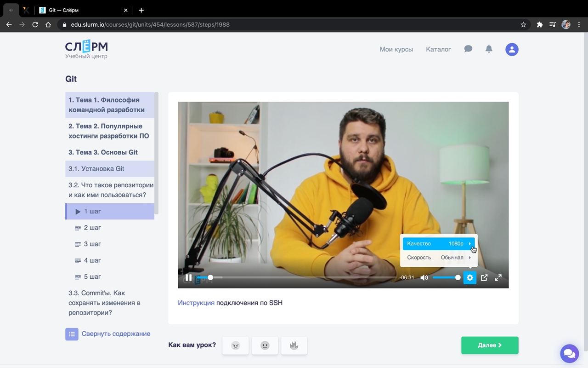
Task: Click the collapse contents list icon
Action: point(72,334)
